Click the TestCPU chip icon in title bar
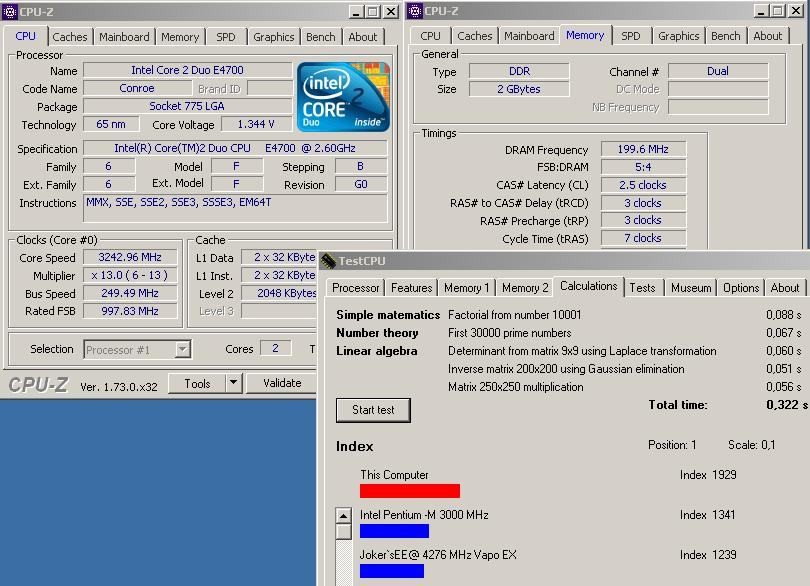Image resolution: width=810 pixels, height=586 pixels. point(329,261)
